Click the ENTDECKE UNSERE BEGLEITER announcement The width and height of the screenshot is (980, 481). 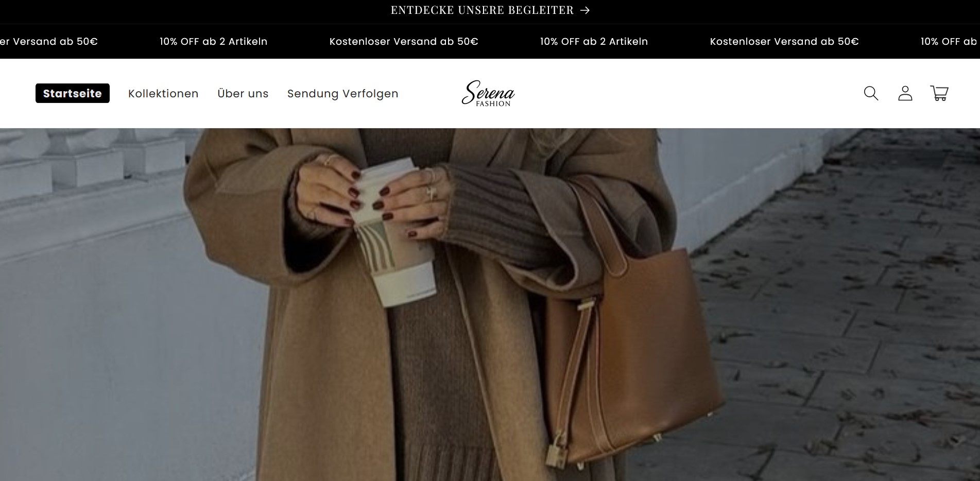pyautogui.click(x=490, y=10)
